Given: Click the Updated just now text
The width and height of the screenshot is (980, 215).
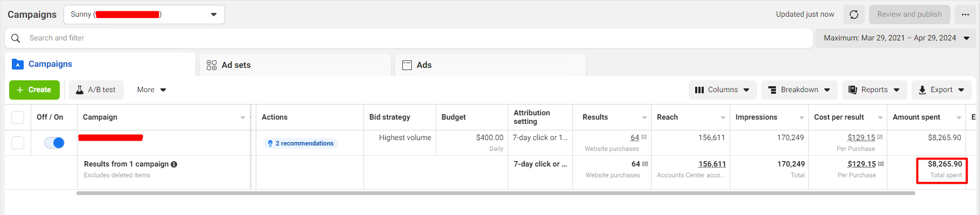Looking at the screenshot, I should (x=805, y=15).
